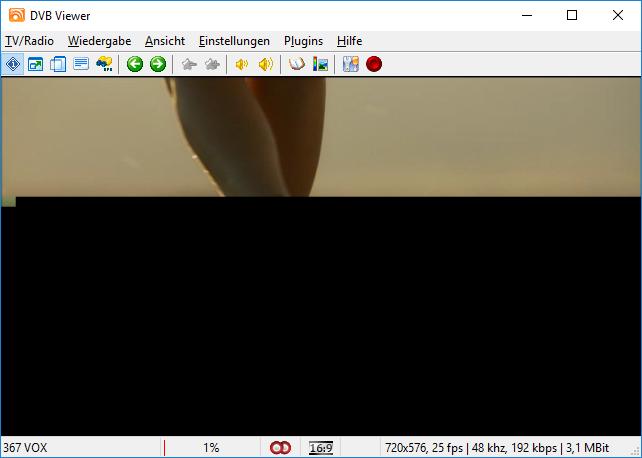Click the grey star minus favorite icon
This screenshot has height=458, width=642.
[x=189, y=64]
